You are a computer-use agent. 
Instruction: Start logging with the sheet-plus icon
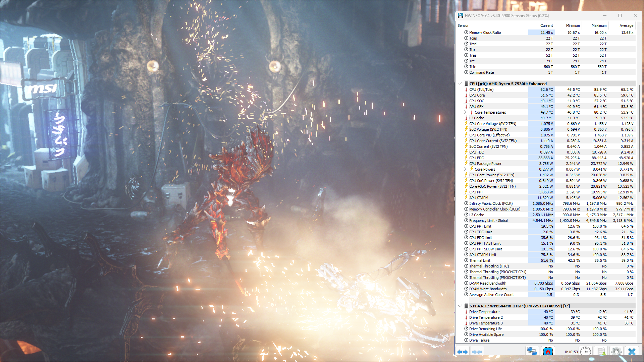601,351
